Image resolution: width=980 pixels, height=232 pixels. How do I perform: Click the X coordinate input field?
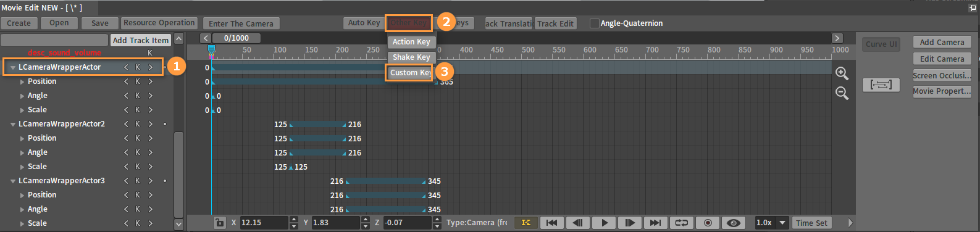tap(264, 223)
